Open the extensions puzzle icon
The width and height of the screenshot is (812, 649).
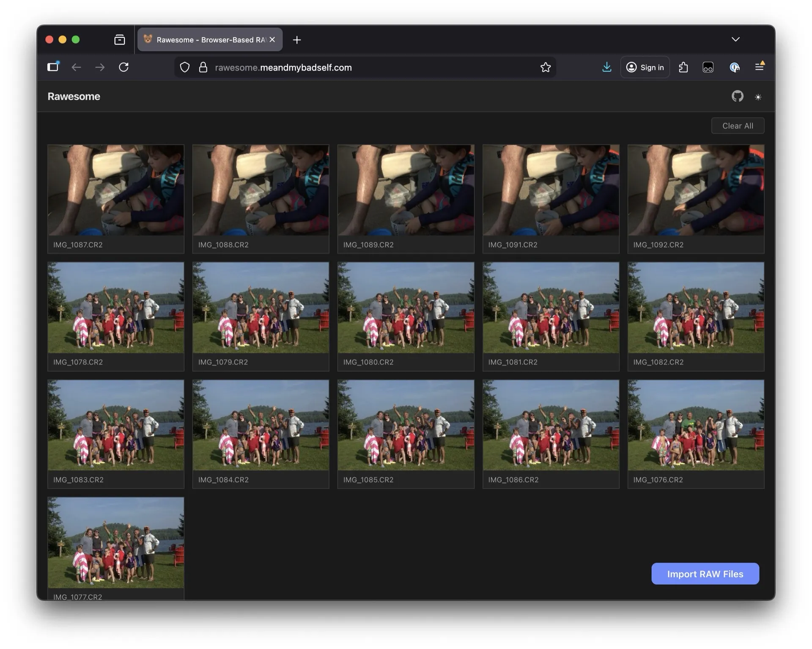click(x=683, y=67)
